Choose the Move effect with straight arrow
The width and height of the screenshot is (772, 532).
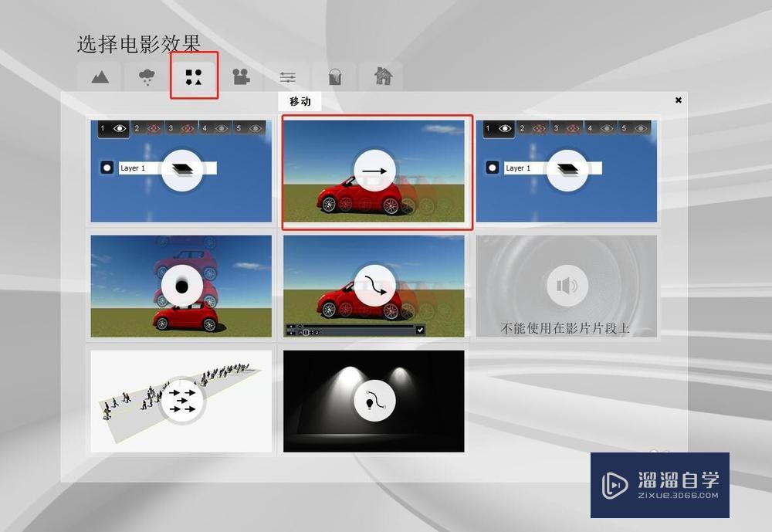[x=374, y=171]
